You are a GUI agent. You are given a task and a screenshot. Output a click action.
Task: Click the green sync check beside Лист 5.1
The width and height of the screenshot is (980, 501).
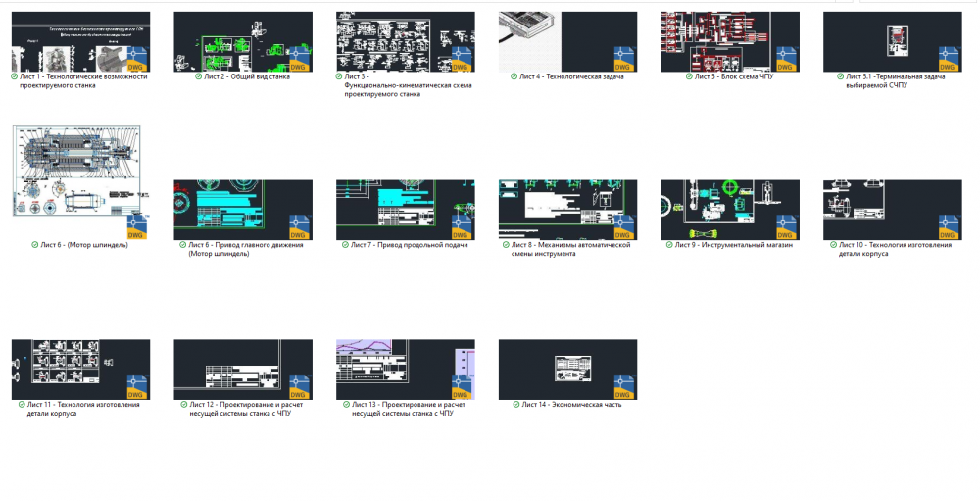pos(841,76)
